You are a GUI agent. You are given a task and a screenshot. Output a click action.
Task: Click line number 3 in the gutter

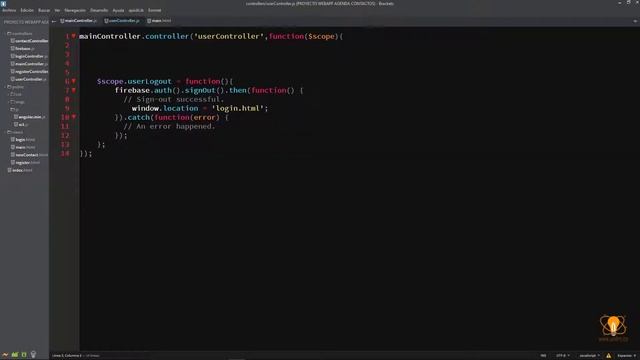[67, 54]
